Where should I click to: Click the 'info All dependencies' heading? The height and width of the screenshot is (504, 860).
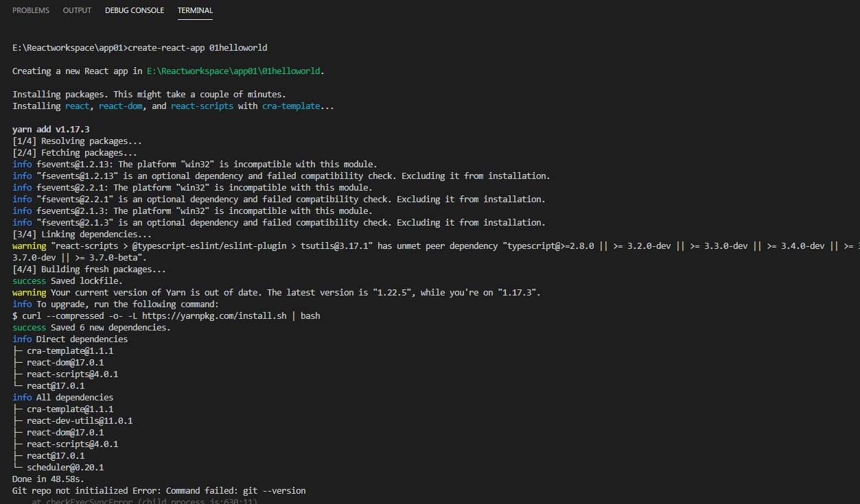[63, 398]
